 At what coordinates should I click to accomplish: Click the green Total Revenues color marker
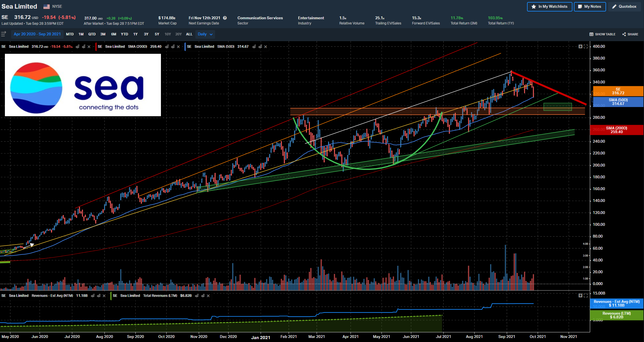pos(111,296)
